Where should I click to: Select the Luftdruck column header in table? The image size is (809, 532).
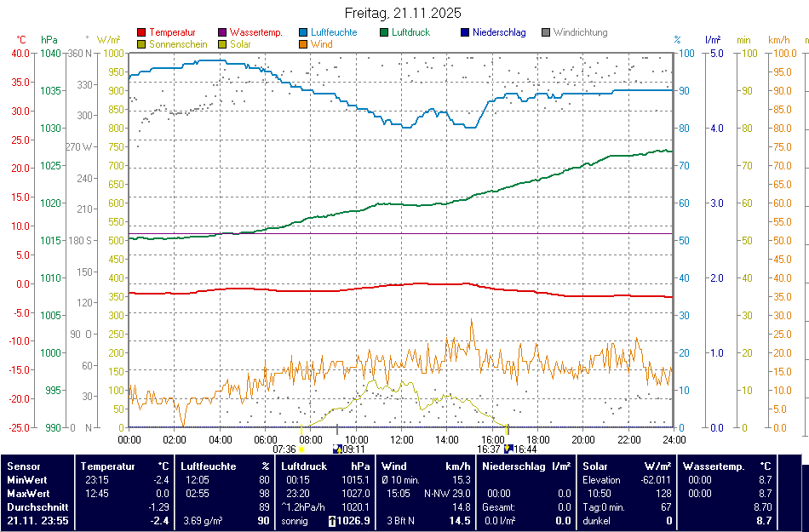click(304, 466)
